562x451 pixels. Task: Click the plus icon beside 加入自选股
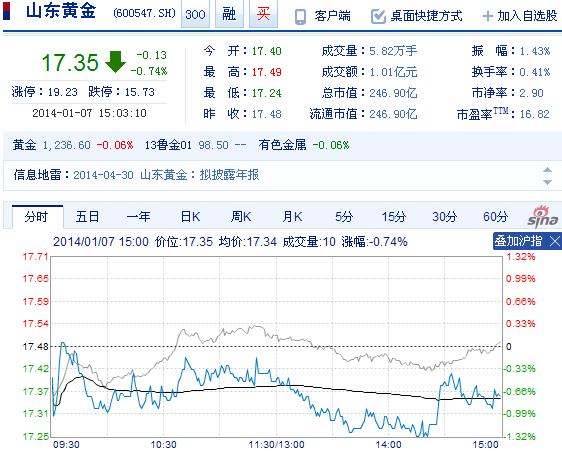[488, 16]
